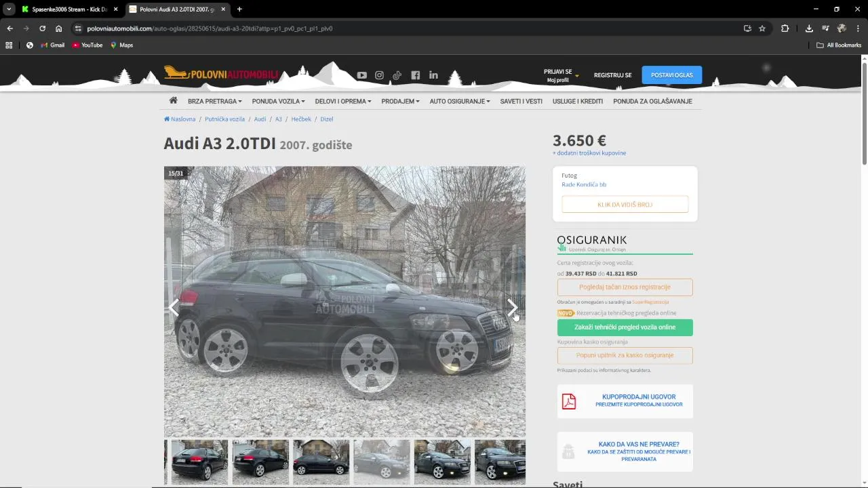Click the PDF icon for Kupoprodajni ugovor

click(569, 401)
